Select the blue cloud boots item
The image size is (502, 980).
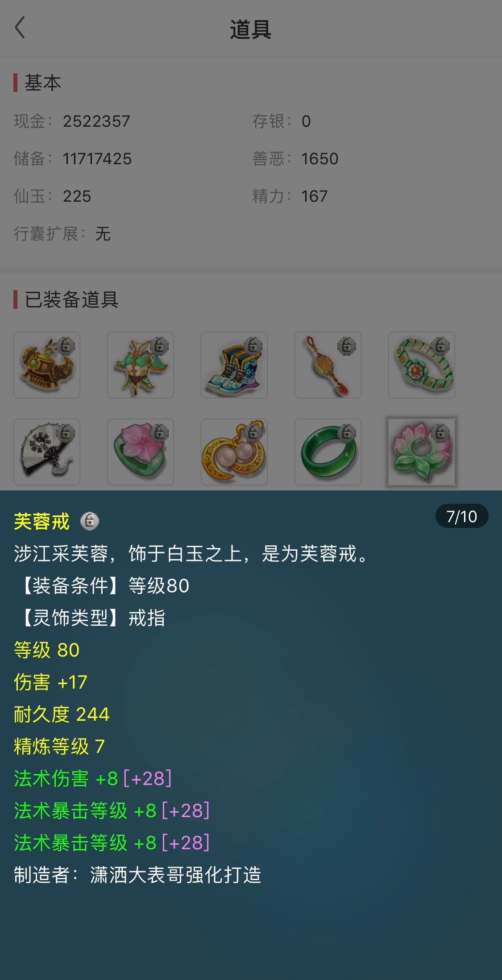234,365
